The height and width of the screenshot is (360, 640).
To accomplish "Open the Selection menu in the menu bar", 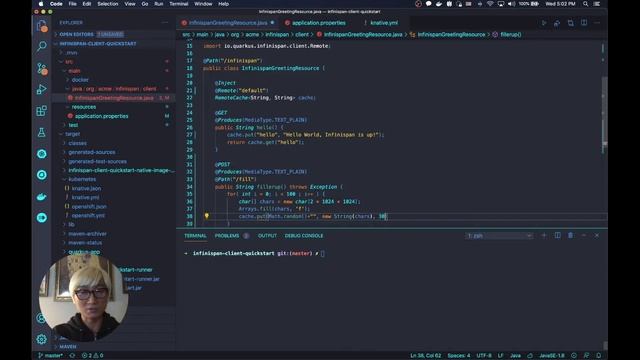I will pos(107,4).
